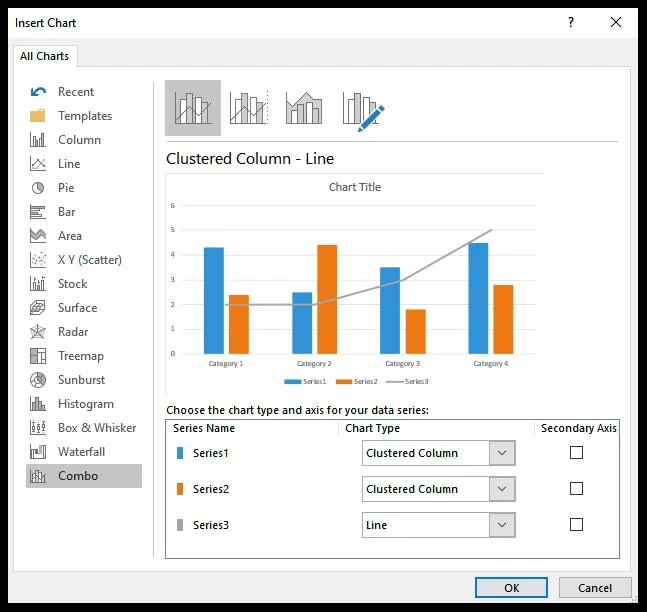Click the Line chart icon
647x612 pixels.
[38, 164]
